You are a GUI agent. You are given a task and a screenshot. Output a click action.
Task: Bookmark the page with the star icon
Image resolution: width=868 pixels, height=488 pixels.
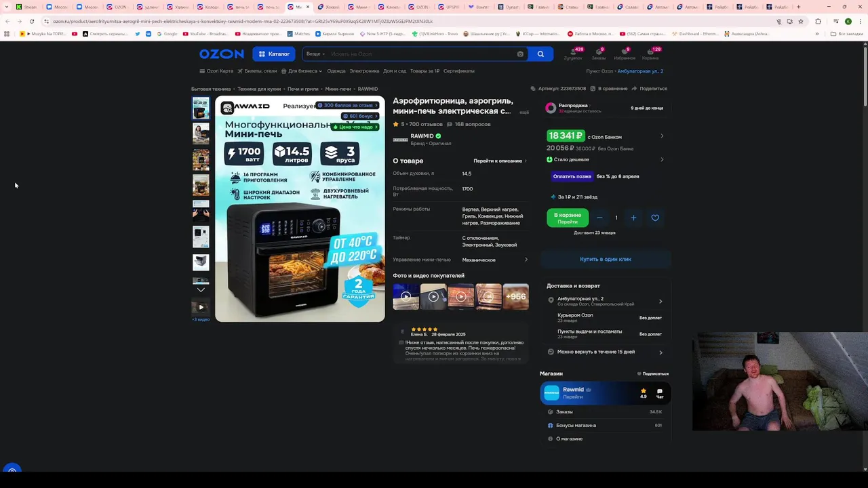click(x=801, y=21)
